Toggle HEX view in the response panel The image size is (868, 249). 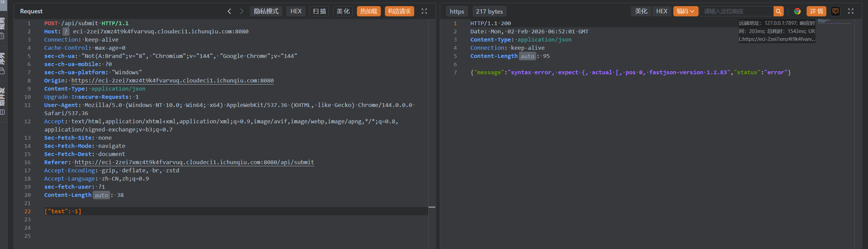[662, 11]
